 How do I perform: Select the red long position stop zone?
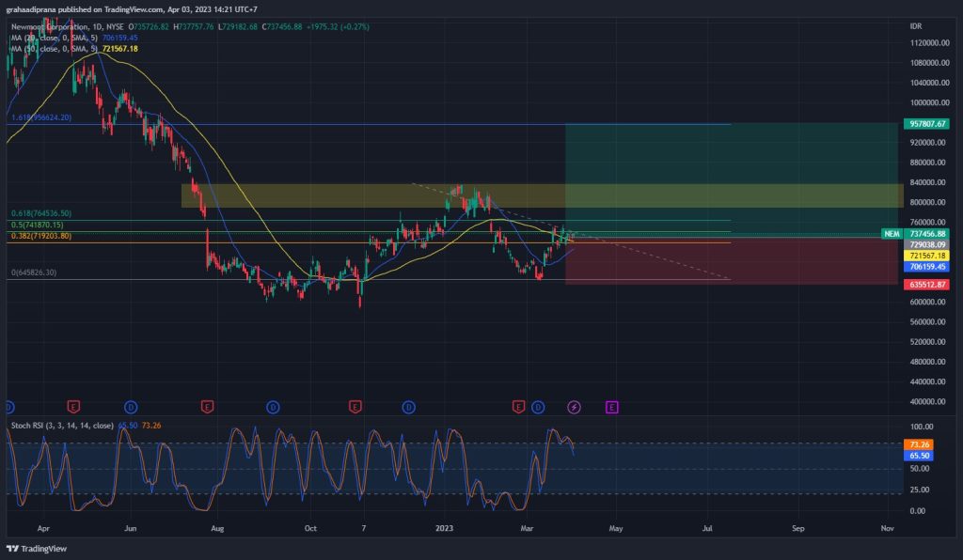(732, 260)
